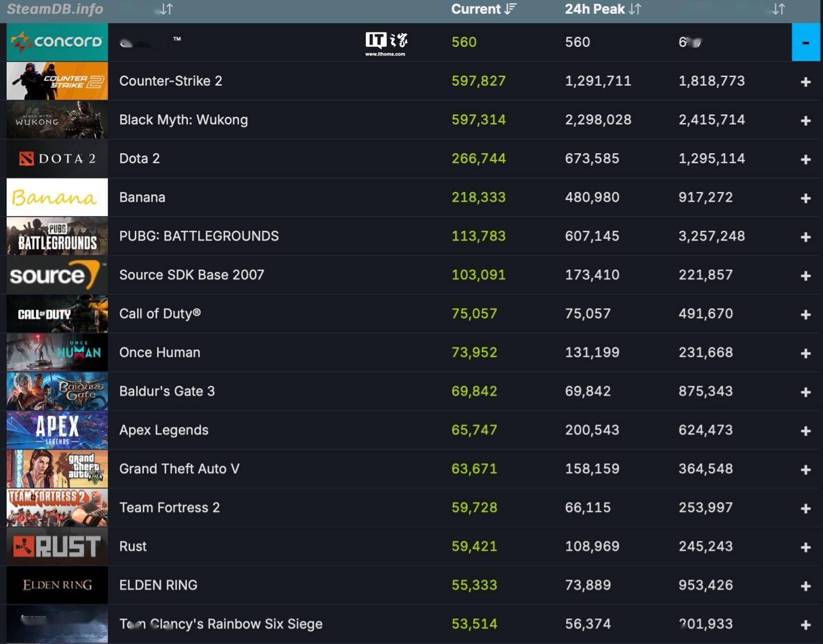
Task: Open the Once Human title link
Action: tap(159, 353)
